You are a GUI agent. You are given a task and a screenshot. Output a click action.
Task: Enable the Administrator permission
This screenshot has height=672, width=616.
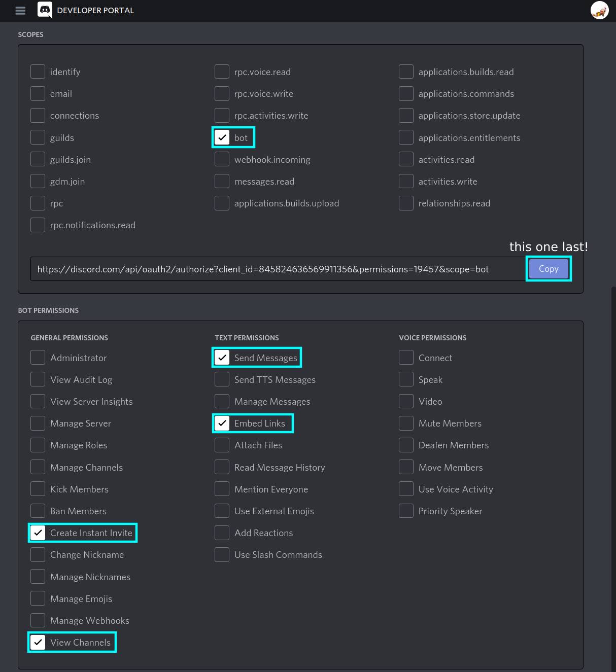pyautogui.click(x=38, y=358)
